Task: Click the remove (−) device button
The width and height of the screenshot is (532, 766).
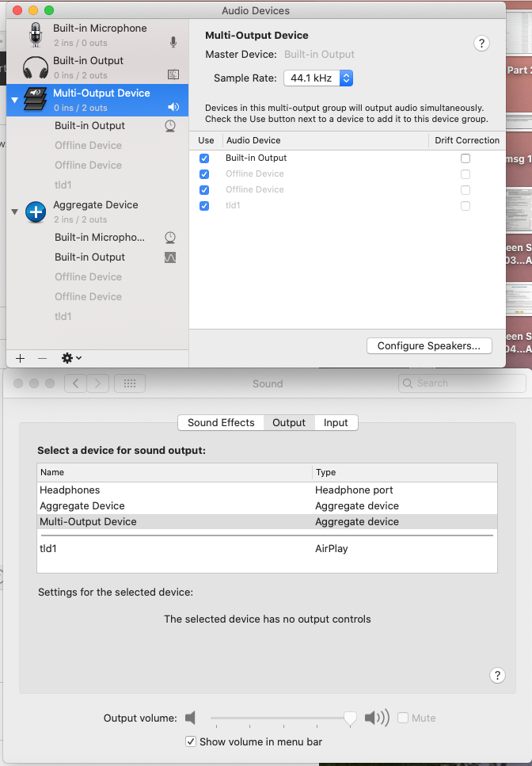Action: [x=42, y=358]
